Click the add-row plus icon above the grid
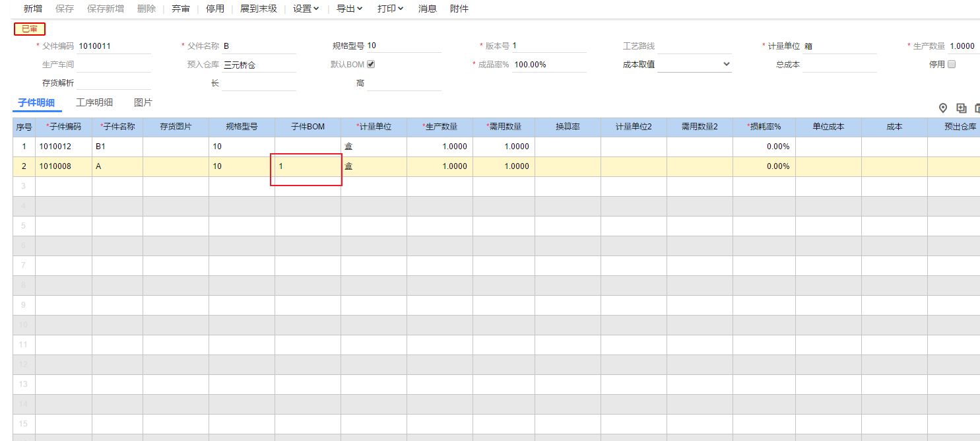This screenshot has width=980, height=441. click(x=962, y=108)
